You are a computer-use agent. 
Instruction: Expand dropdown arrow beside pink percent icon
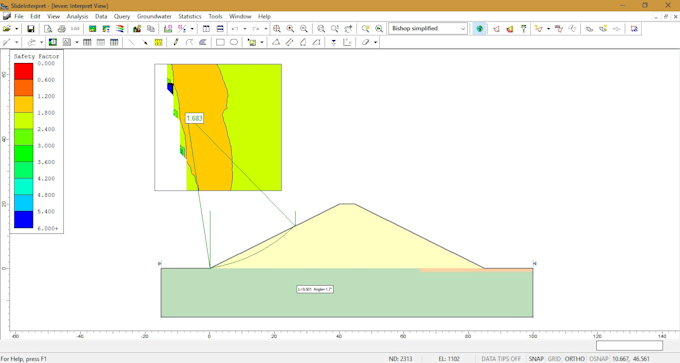coord(192,29)
